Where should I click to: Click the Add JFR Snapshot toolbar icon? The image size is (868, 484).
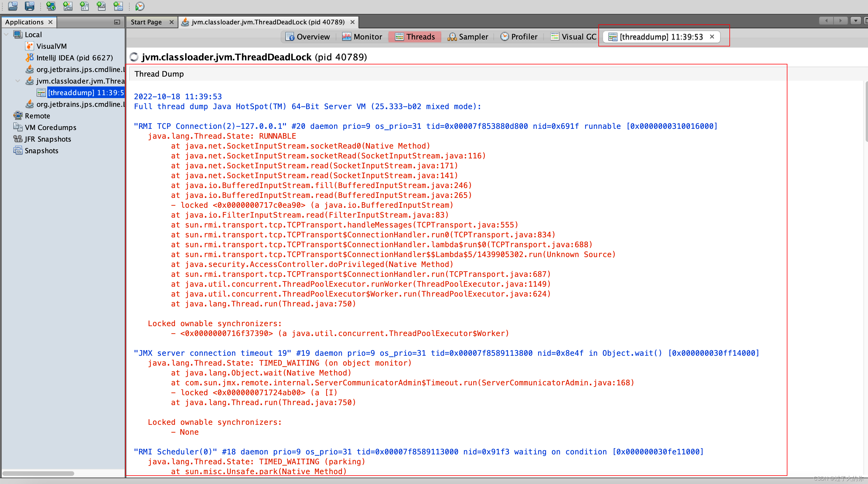point(101,6)
